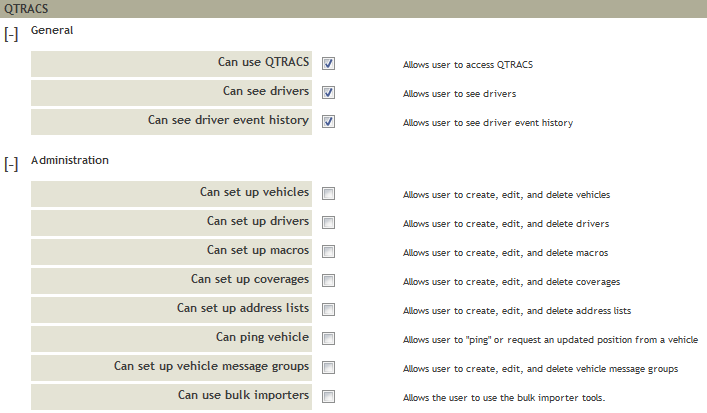Tick the Can set up macros checkbox
This screenshot has width=707, height=413.
click(328, 252)
